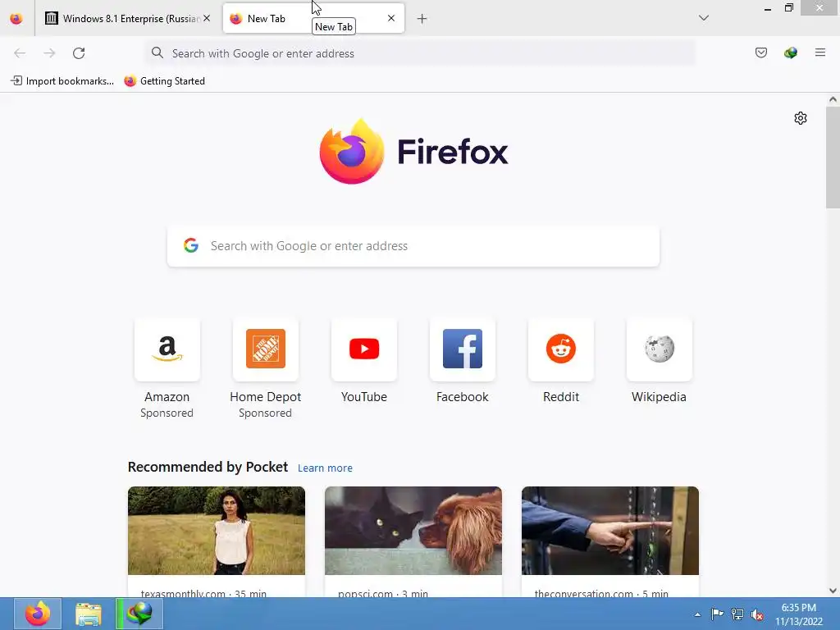Expand the list all tabs chevron

[704, 18]
